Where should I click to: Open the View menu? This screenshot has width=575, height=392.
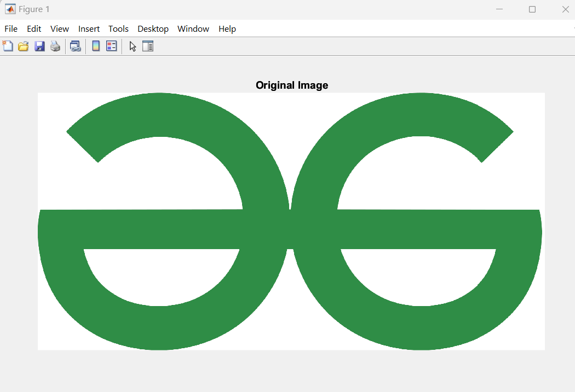coord(59,29)
